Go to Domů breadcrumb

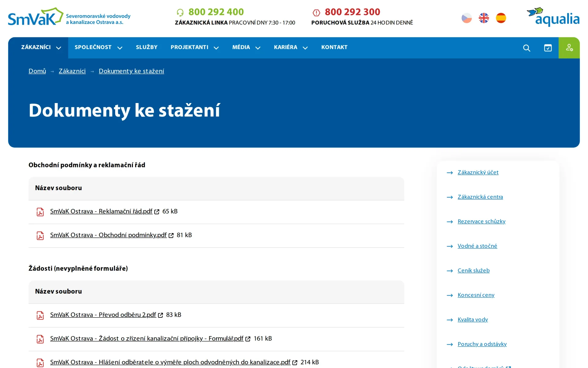pos(37,71)
